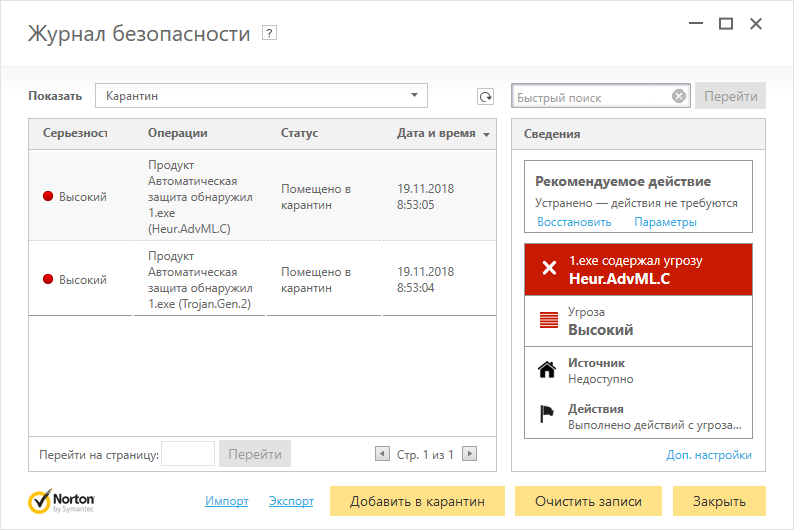The image size is (794, 530).
Task: Select the Trojan.Gen.2 quarantine row
Action: tap(262, 279)
